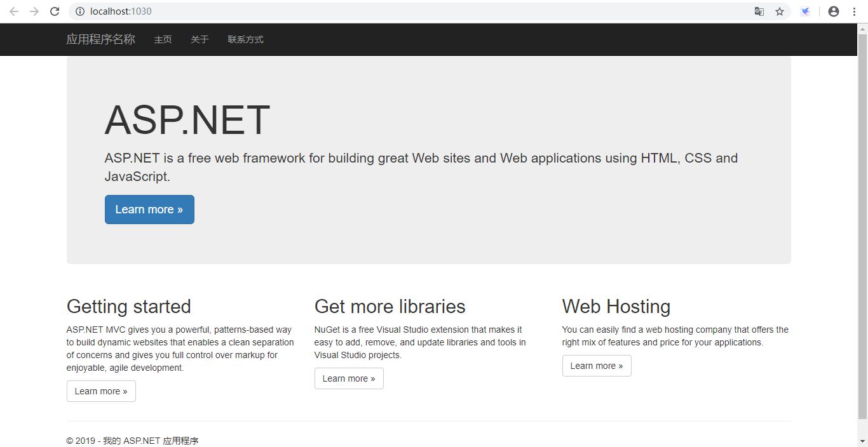Click Learn more under Get more libraries
868x447 pixels.
pyautogui.click(x=349, y=378)
